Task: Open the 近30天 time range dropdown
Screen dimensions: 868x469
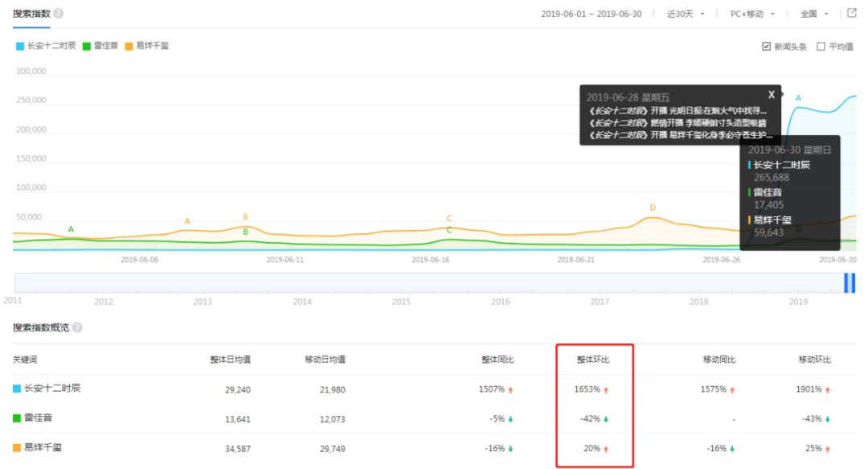Action: point(686,14)
